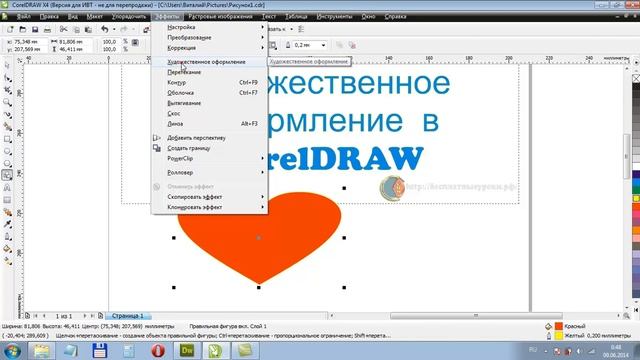Click the New document icon
This screenshot has width=640, height=360.
pyautogui.click(x=11, y=29)
